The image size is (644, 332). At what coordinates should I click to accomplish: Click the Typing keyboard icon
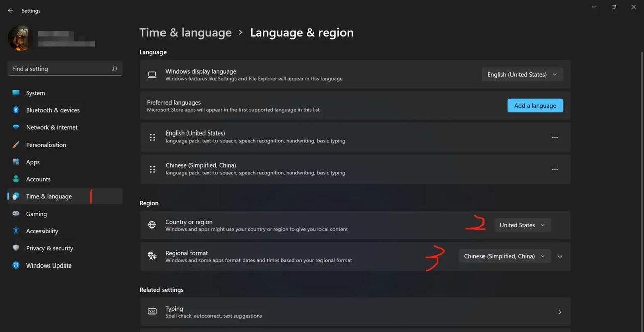(x=152, y=311)
